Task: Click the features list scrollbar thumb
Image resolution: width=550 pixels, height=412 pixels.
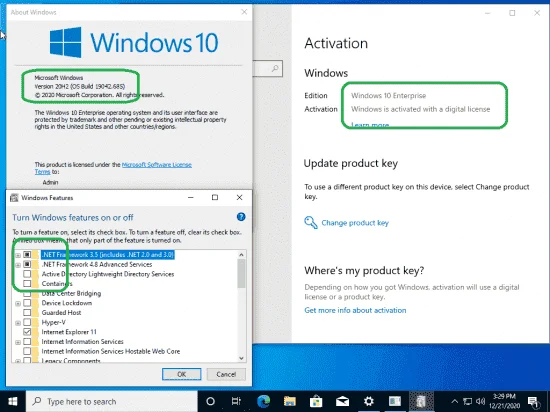Action: 241,274
